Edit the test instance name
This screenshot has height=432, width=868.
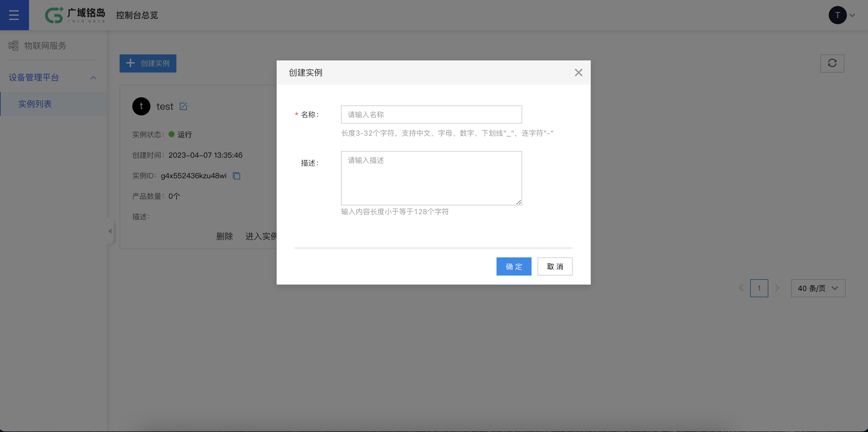pos(183,106)
